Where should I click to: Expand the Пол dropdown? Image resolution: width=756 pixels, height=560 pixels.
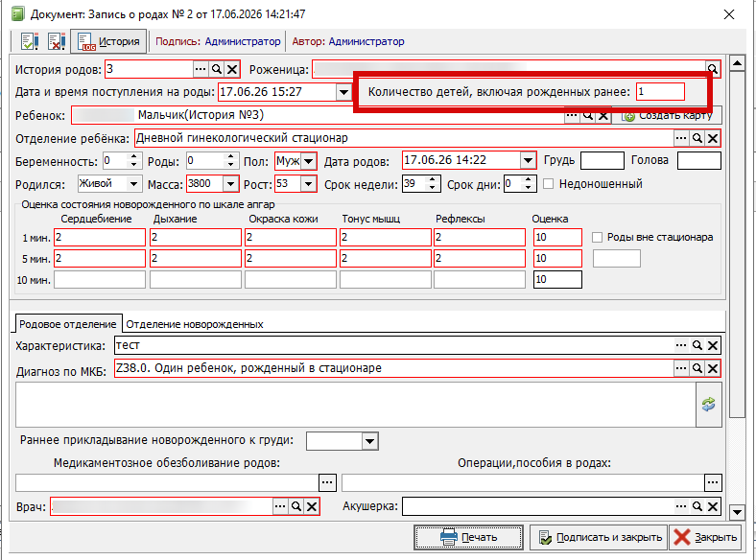pos(309,161)
